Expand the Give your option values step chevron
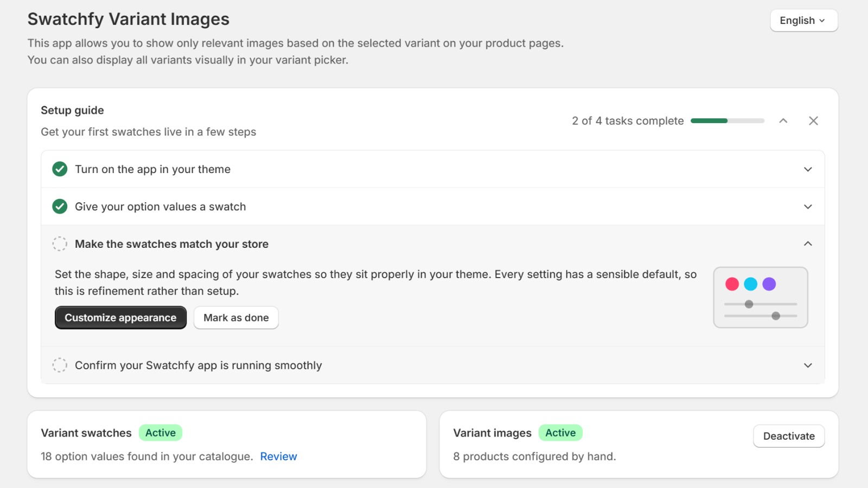 point(808,207)
